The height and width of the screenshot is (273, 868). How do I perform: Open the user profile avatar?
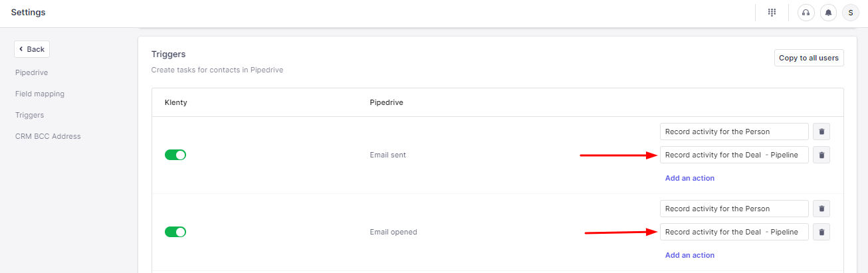(851, 13)
